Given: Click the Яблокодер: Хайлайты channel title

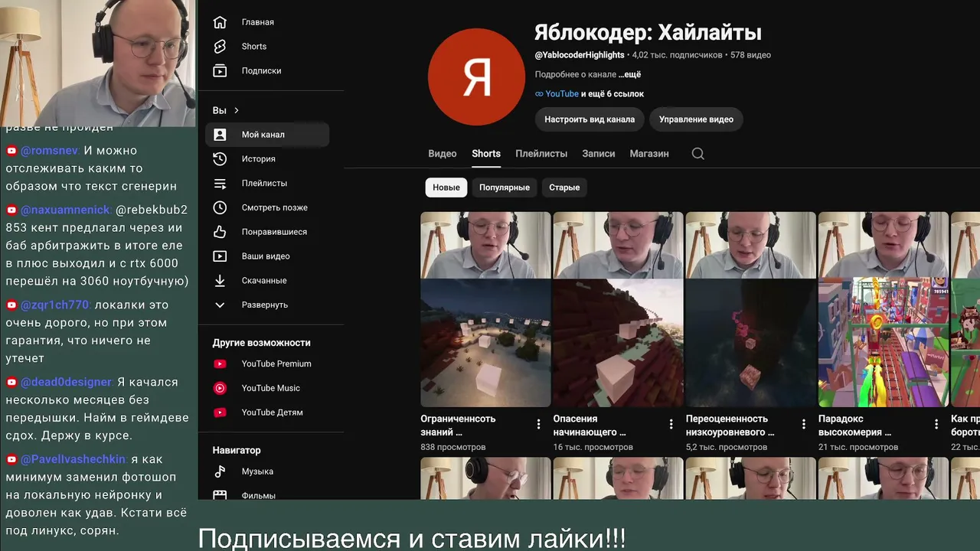Looking at the screenshot, I should click(x=648, y=32).
